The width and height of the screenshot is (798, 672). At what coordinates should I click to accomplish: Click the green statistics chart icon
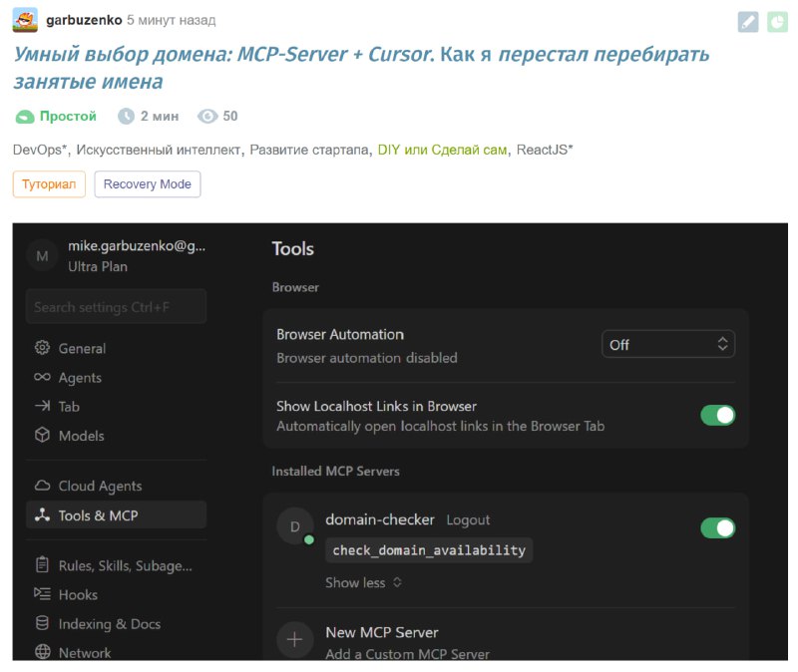tap(777, 22)
